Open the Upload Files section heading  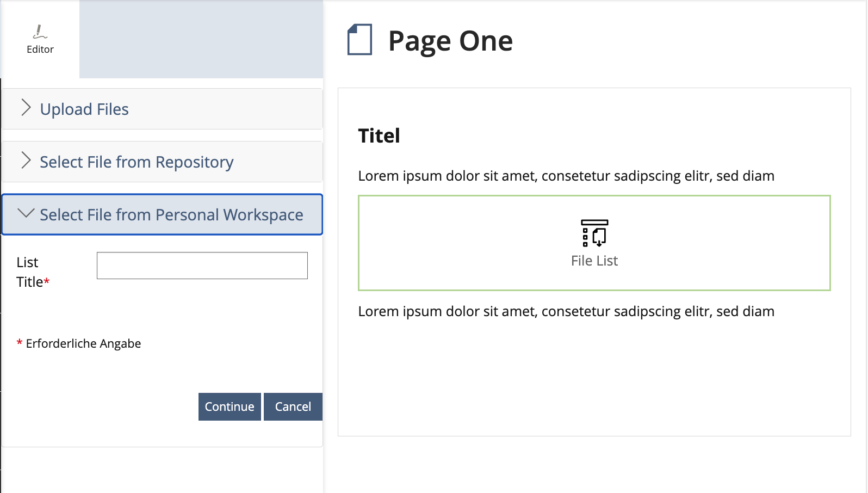[x=84, y=109]
